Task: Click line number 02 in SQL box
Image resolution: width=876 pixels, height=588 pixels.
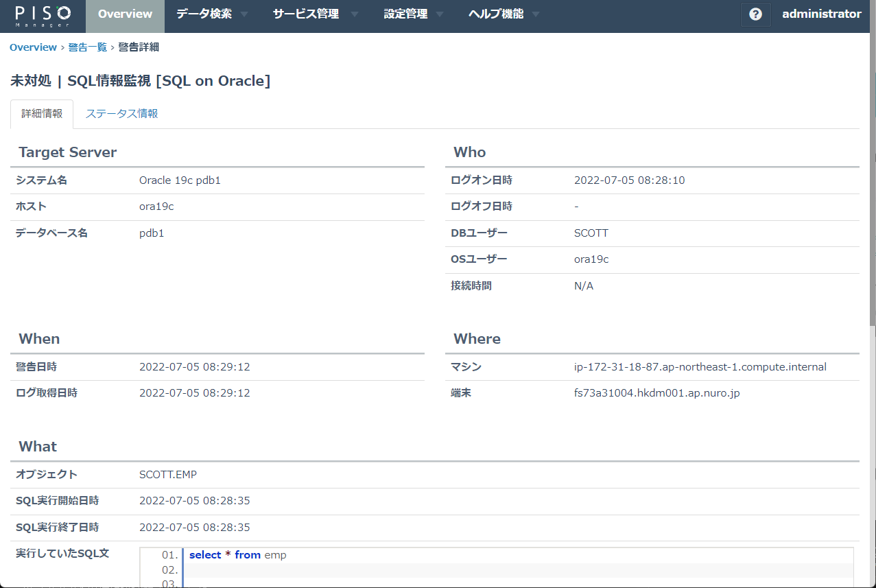Action: pyautogui.click(x=170, y=570)
